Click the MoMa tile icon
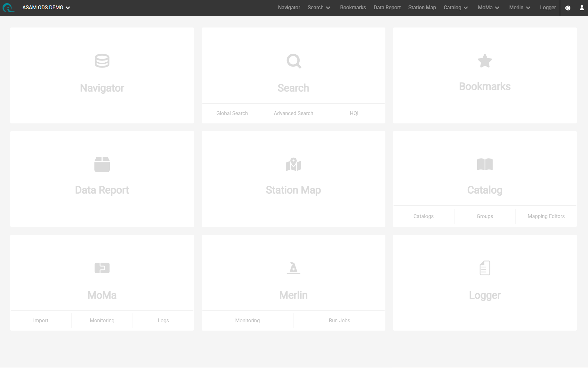This screenshot has height=368, width=588. (x=102, y=268)
